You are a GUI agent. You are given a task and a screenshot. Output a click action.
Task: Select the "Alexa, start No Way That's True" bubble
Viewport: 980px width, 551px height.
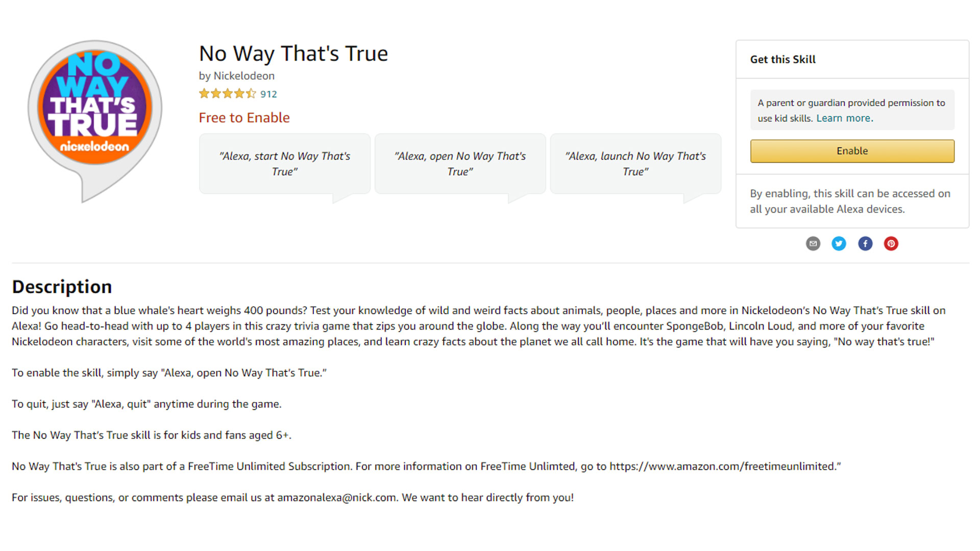285,164
